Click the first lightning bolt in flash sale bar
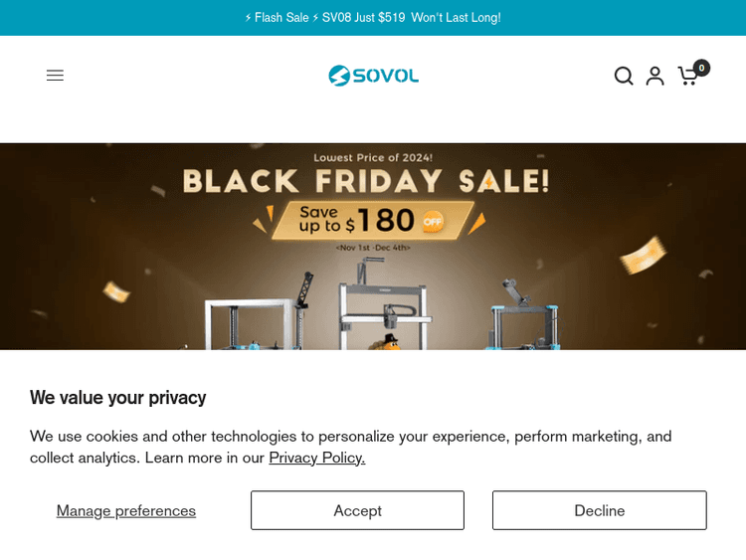 [x=249, y=18]
